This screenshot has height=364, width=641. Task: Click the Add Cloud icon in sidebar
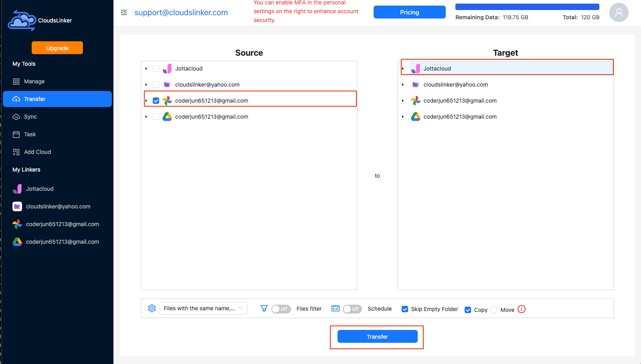click(x=16, y=152)
